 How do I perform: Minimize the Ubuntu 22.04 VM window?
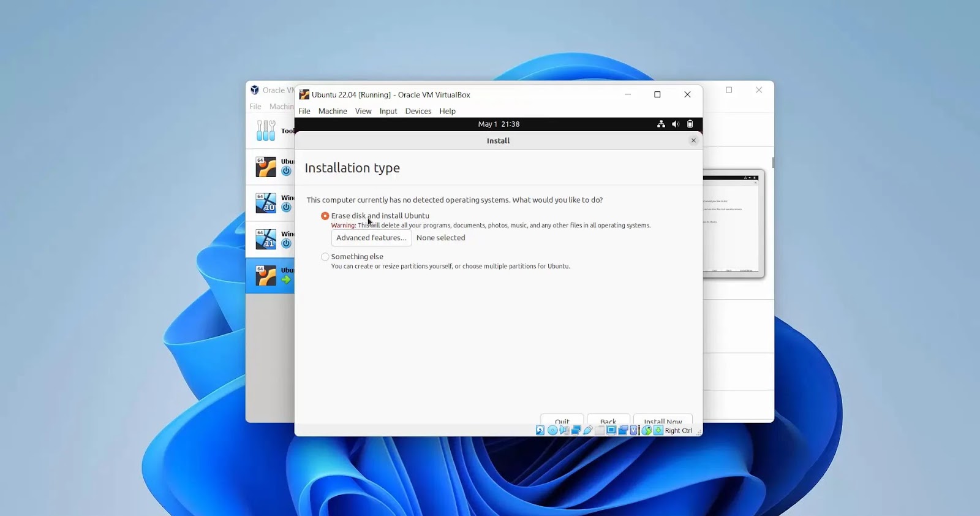(x=628, y=94)
